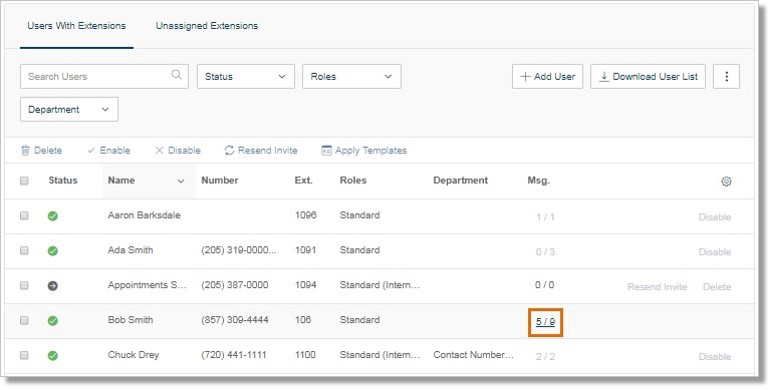Viewport: 771px width, 389px height.
Task: Open the Appointments S... user name
Action: click(x=147, y=285)
